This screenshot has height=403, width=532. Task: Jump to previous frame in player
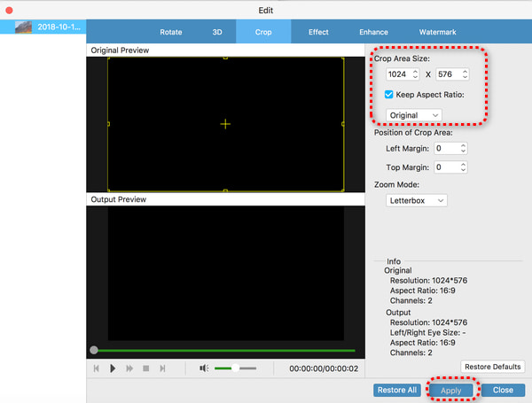click(x=97, y=368)
